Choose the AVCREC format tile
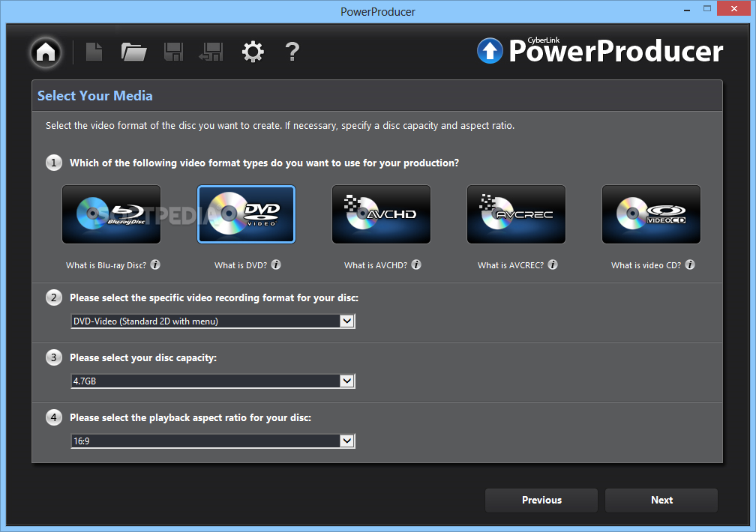The width and height of the screenshot is (756, 532). click(516, 214)
